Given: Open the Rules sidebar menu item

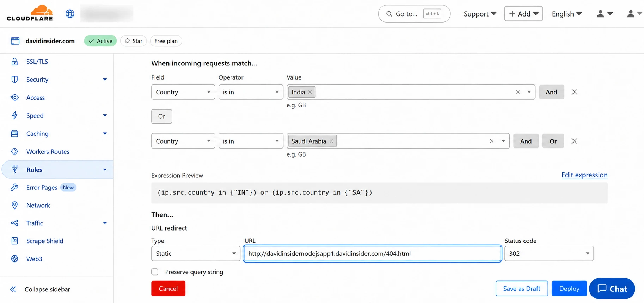Looking at the screenshot, I should (x=58, y=170).
